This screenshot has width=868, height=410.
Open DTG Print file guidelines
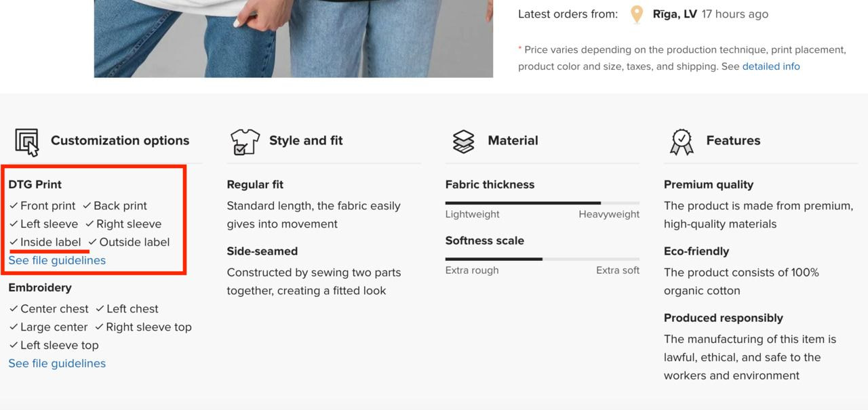56,260
